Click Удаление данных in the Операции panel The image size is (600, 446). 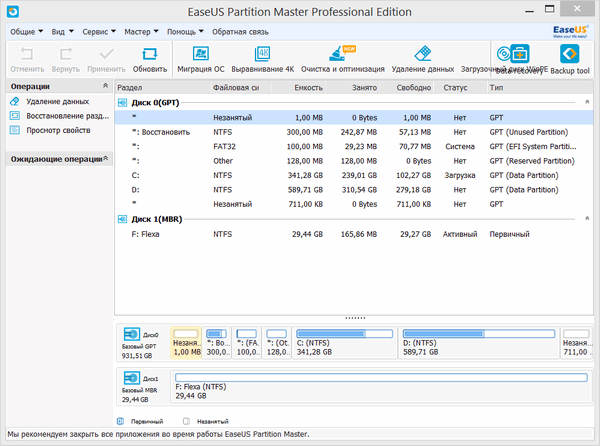tap(57, 101)
